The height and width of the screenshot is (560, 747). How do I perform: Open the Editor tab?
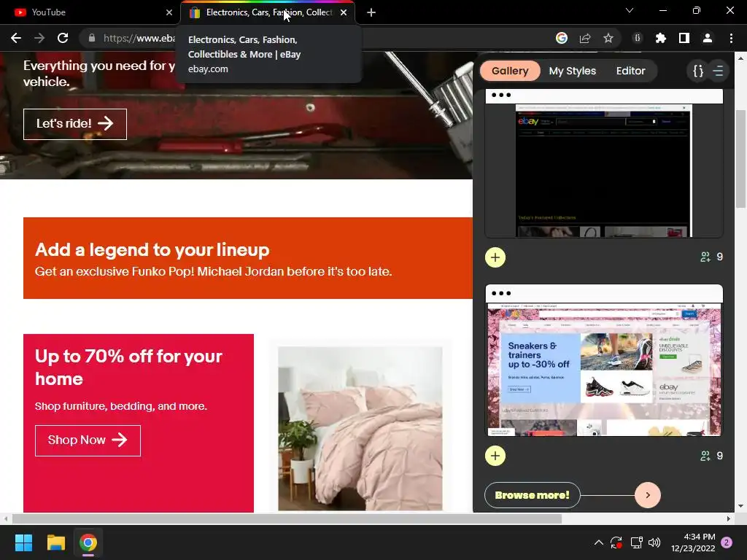click(630, 71)
